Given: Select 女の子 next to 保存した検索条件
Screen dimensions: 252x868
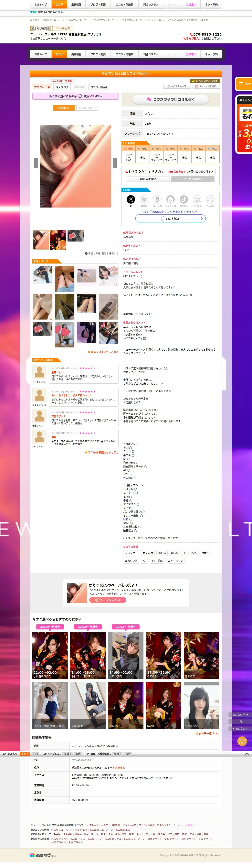Looking at the screenshot, I should coord(117,754).
